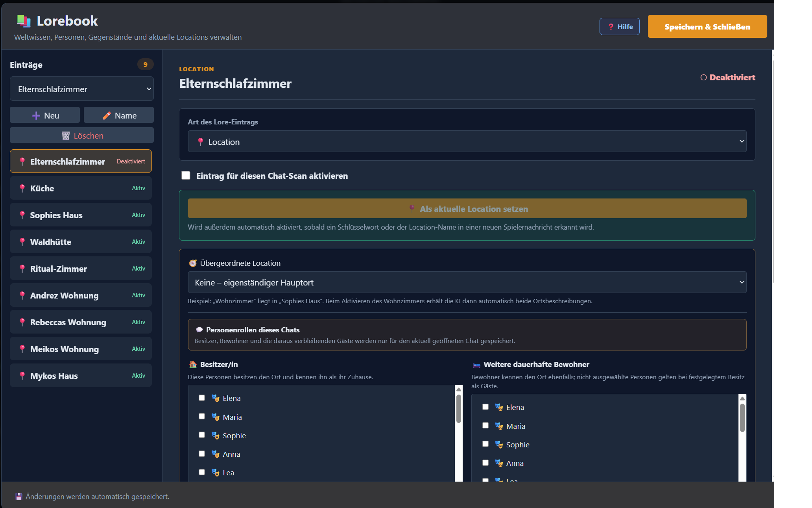Enable Eintrag für diesen Chat-Scan aktivieren checkbox
Viewport: 812px width, 508px height.
coord(186,175)
